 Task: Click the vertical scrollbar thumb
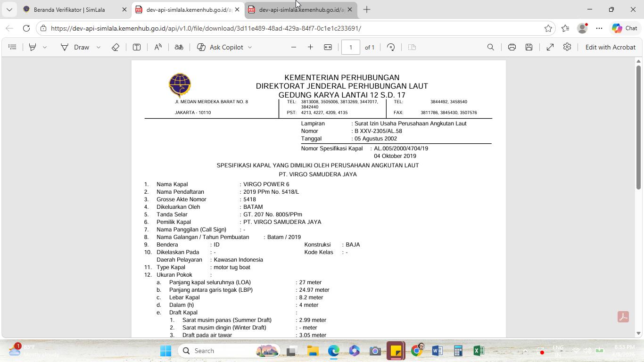(x=639, y=127)
